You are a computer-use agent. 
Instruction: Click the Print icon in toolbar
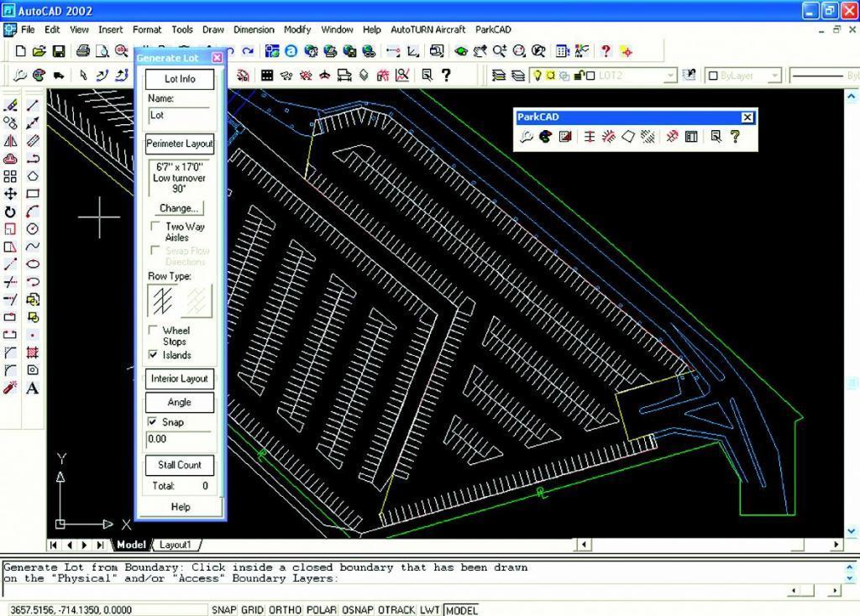click(x=83, y=51)
